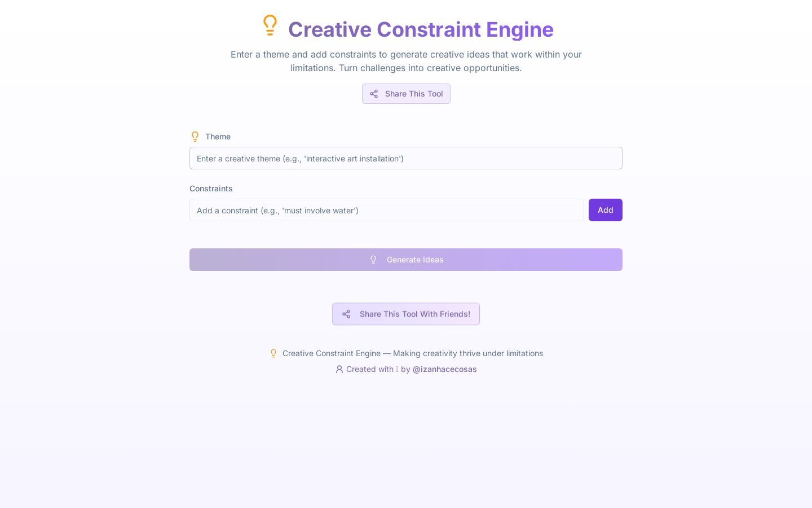Click the Generate Ideas button
The height and width of the screenshot is (508, 812).
(x=406, y=260)
